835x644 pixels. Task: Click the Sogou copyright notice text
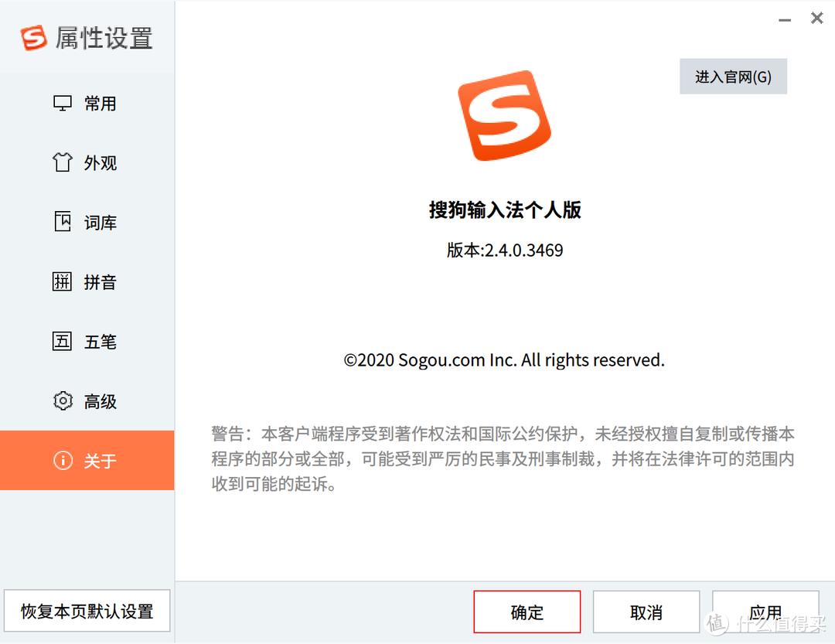(505, 359)
